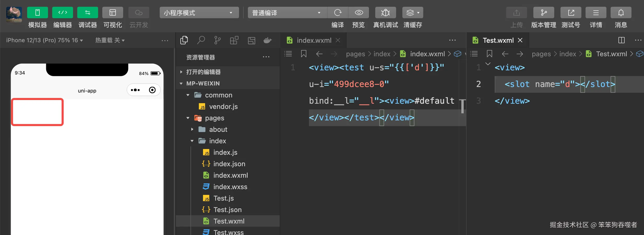This screenshot has width=644, height=235.
Task: Collapse the common folder
Action: coord(188,95)
